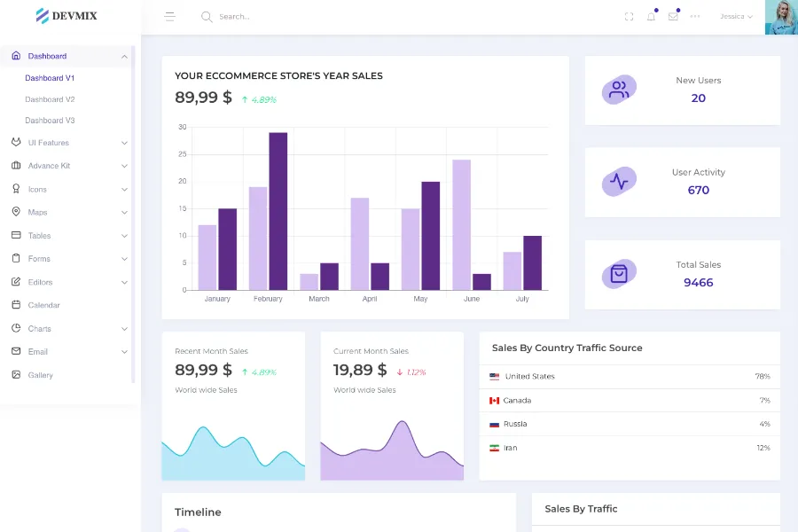Click the fullscreen toggle icon
Viewport: 798px width, 532px height.
click(x=629, y=17)
